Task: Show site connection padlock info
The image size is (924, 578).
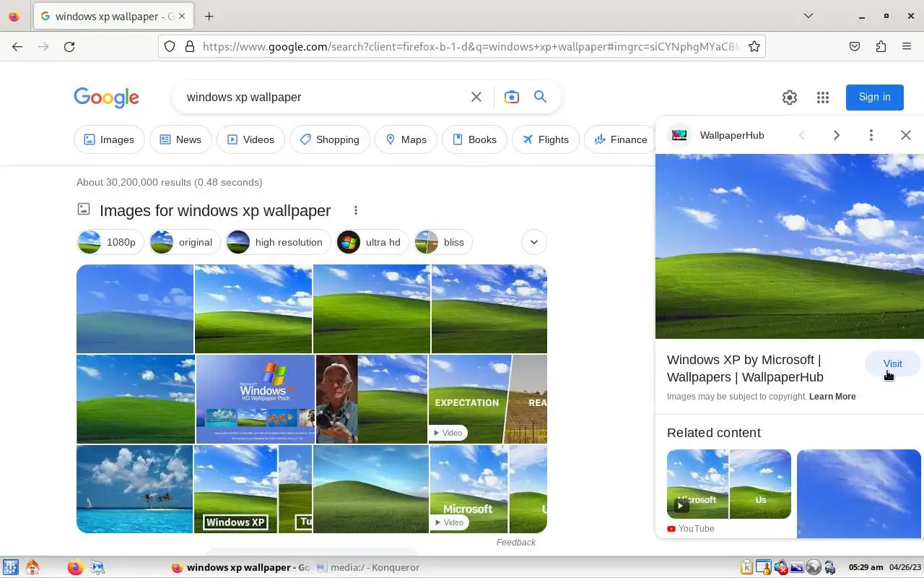Action: point(190,46)
